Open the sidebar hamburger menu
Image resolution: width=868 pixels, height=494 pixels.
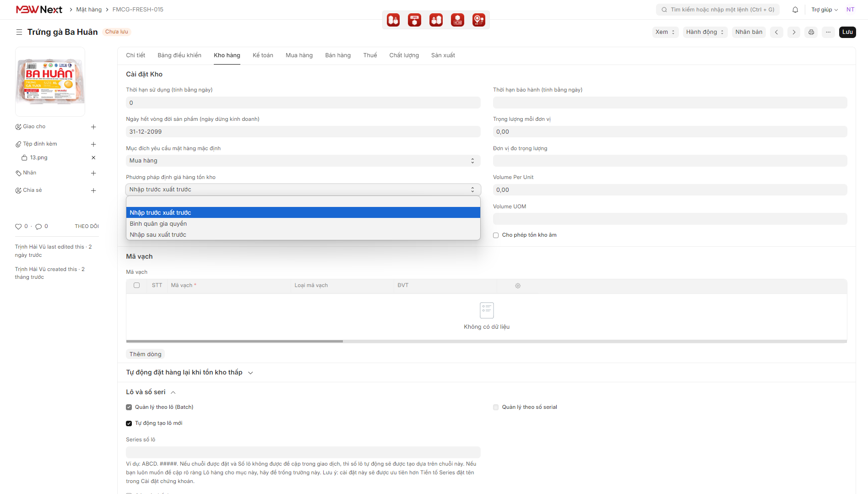pos(19,32)
